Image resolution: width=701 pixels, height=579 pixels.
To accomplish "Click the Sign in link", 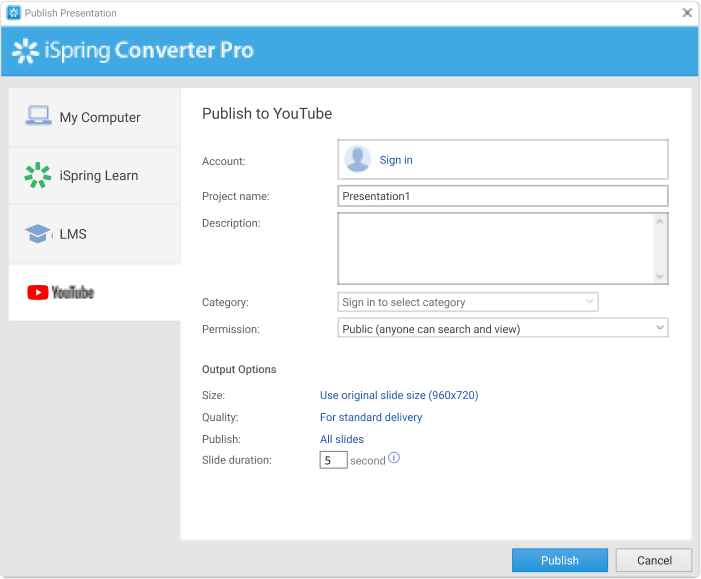I will (x=396, y=160).
